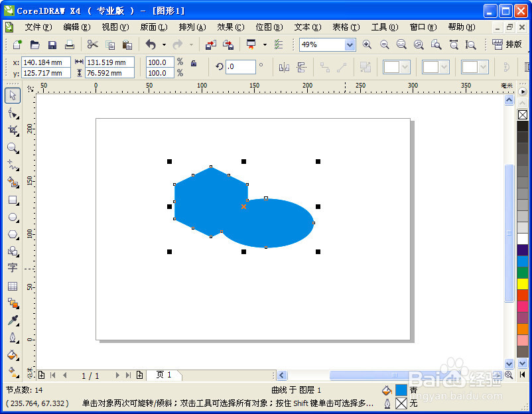Click the width field 131.519 mm
532x414 pixels.
109,62
